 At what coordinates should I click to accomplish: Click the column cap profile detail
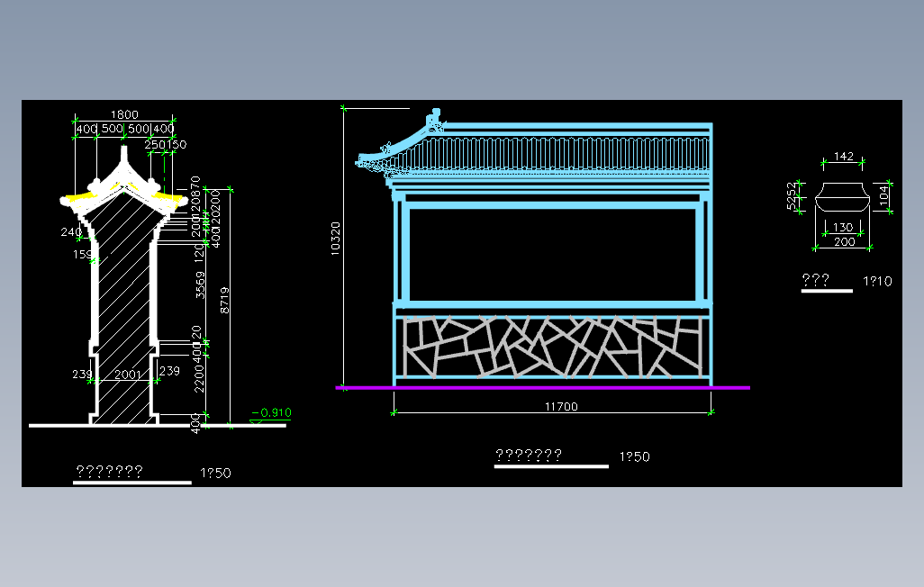[x=842, y=197]
